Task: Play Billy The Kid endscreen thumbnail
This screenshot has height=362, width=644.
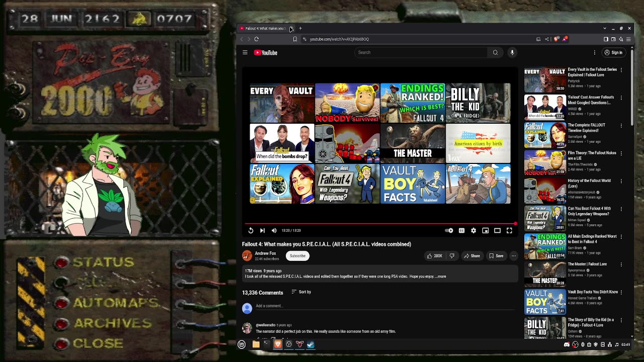Action: click(x=478, y=103)
